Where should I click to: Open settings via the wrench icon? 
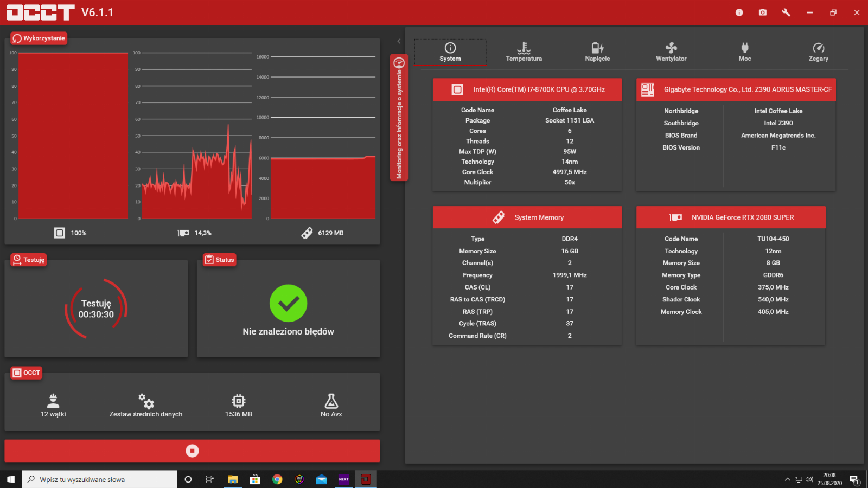[786, 12]
